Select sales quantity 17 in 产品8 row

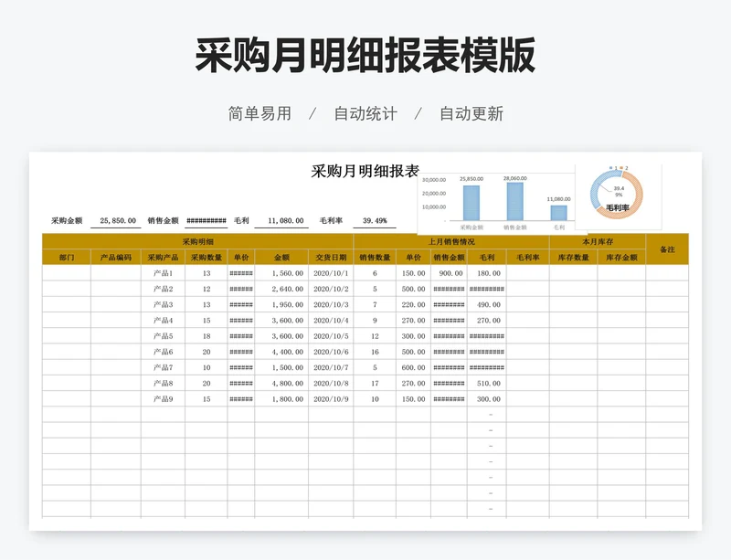(375, 384)
